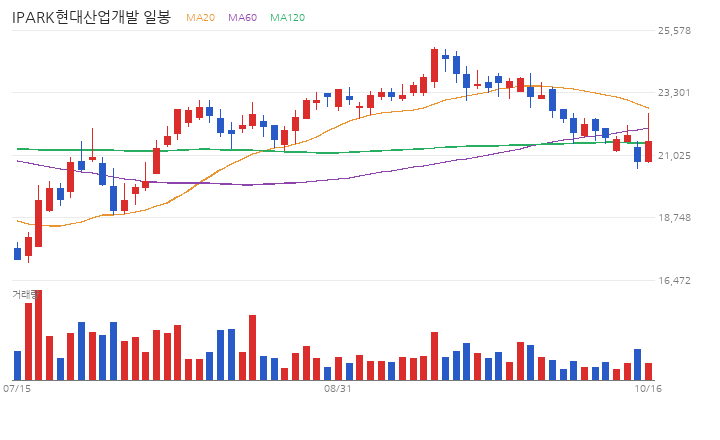The height and width of the screenshot is (440, 720).
Task: Click the chart title IPARK현대산업개발 일봉
Action: pyautogui.click(x=91, y=17)
